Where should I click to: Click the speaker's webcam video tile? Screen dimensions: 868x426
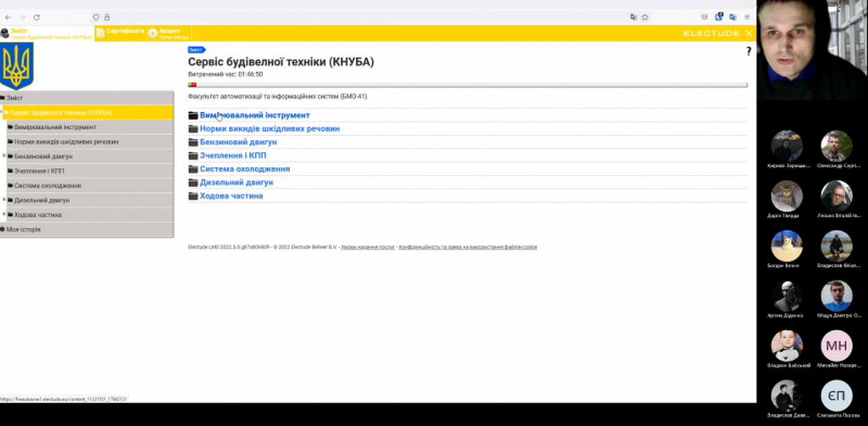[x=812, y=50]
